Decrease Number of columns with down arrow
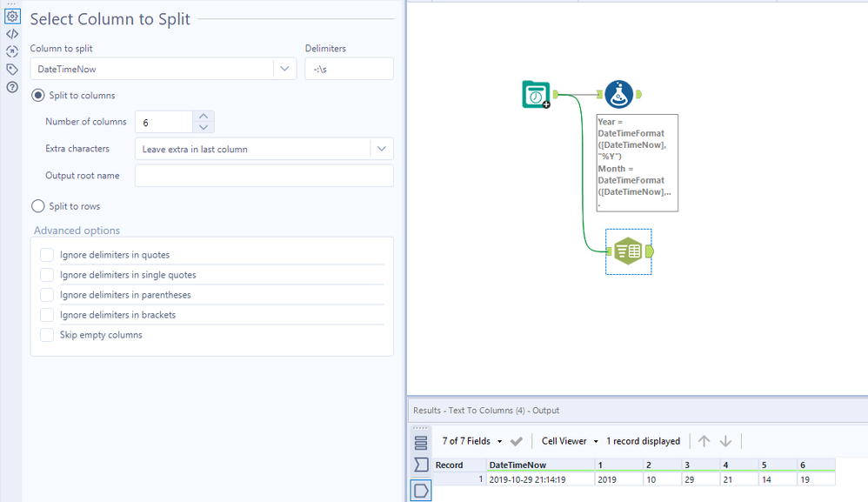 204,127
